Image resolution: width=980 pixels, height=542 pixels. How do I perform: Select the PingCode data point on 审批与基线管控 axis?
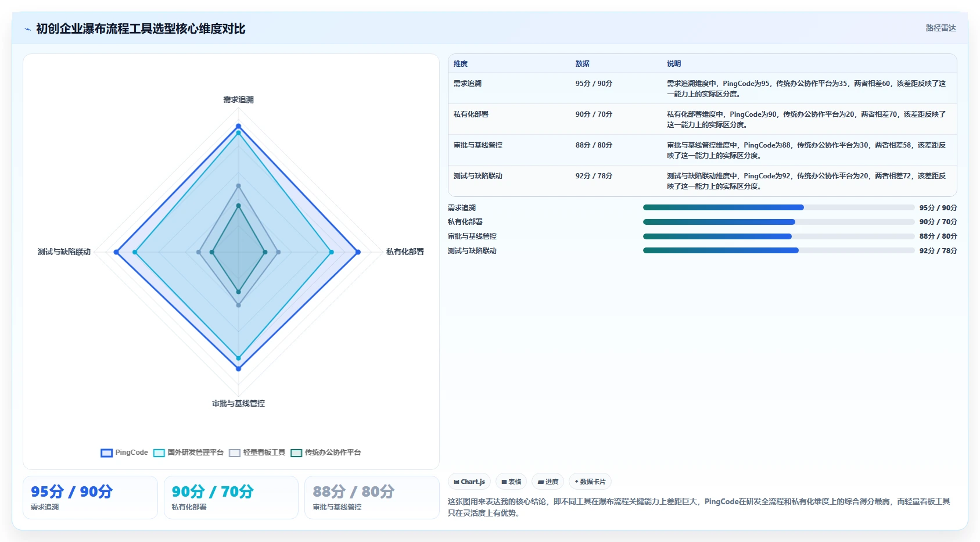click(238, 369)
